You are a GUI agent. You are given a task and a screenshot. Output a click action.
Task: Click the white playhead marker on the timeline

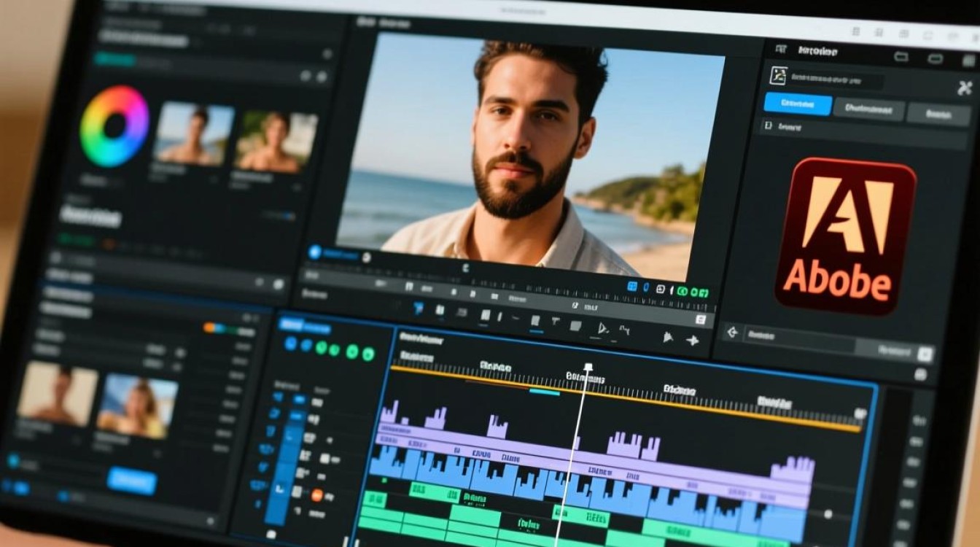pos(588,367)
